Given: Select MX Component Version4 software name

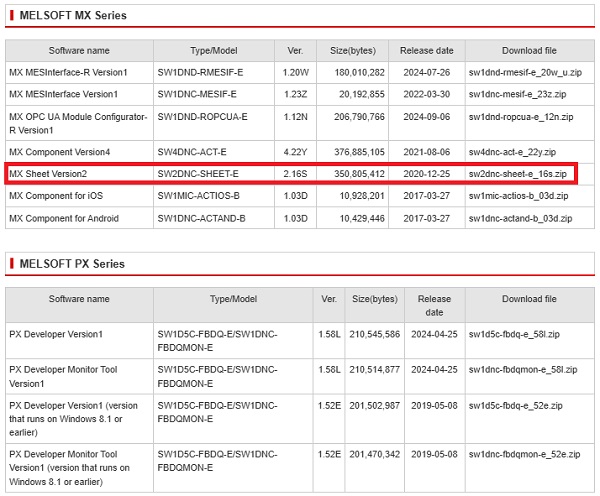Looking at the screenshot, I should coord(59,152).
